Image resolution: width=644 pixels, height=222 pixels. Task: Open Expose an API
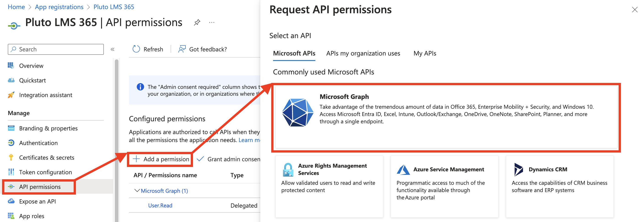point(38,201)
